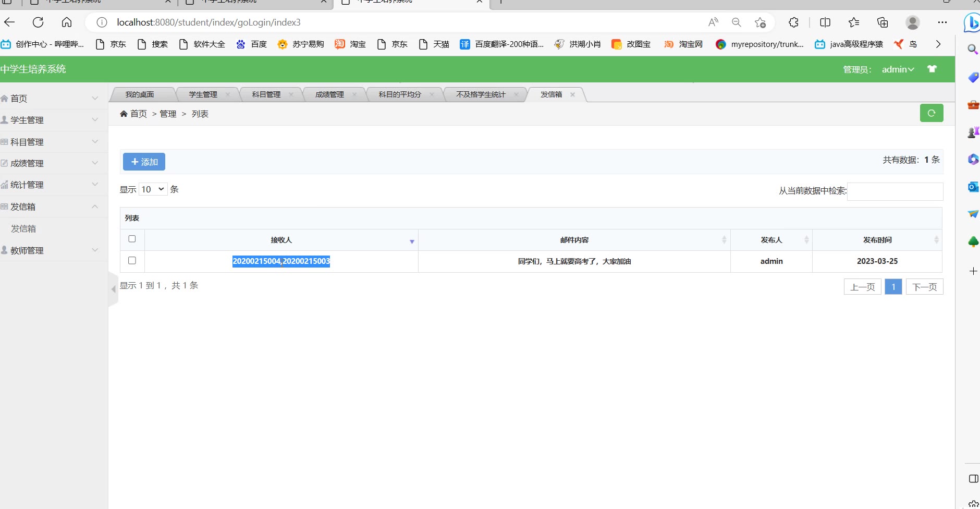Expand 首页 menu in sidebar
This screenshot has height=509, width=980.
(54, 98)
